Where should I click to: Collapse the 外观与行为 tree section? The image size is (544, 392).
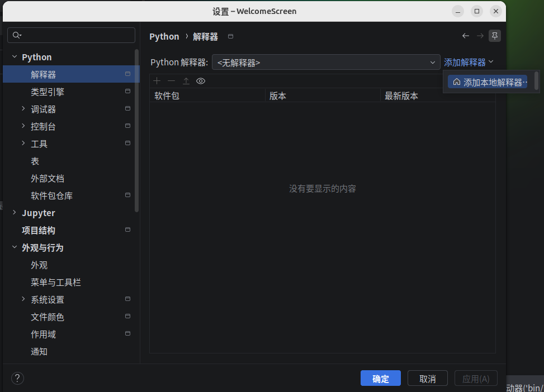click(14, 247)
